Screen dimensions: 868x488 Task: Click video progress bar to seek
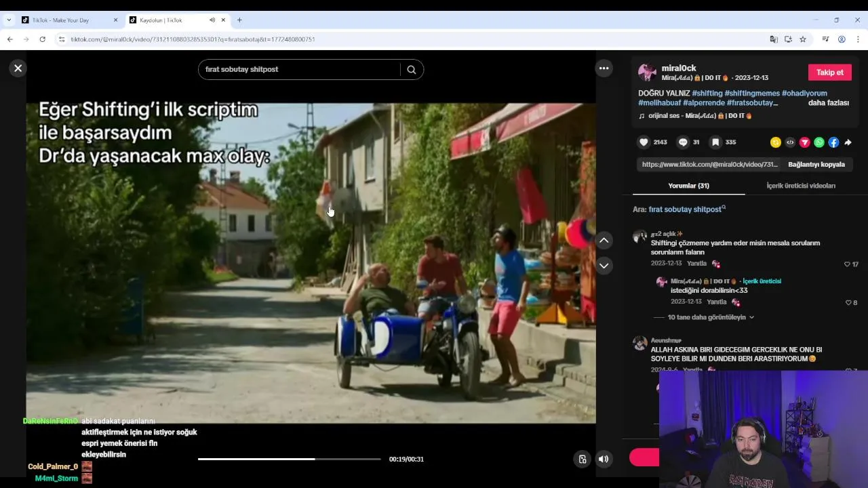(290, 459)
